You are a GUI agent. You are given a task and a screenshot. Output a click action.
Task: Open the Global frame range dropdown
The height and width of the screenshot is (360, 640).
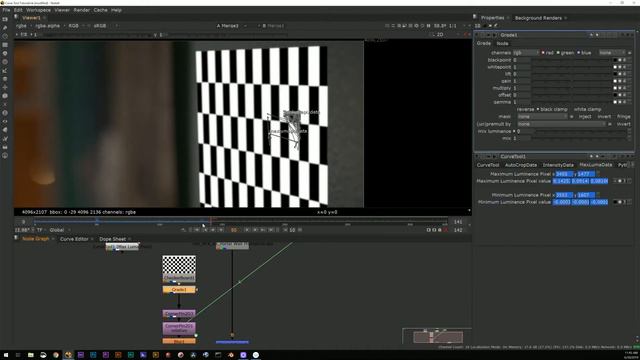[59, 230]
